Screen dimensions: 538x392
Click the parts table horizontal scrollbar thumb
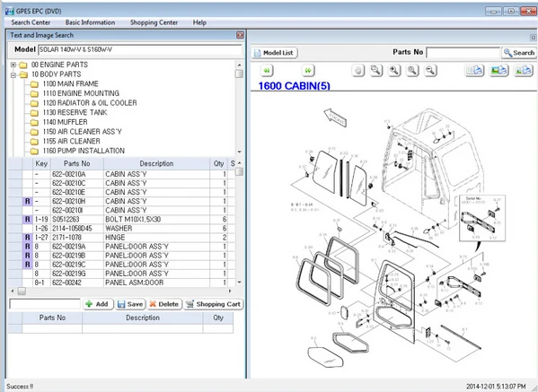[22, 292]
